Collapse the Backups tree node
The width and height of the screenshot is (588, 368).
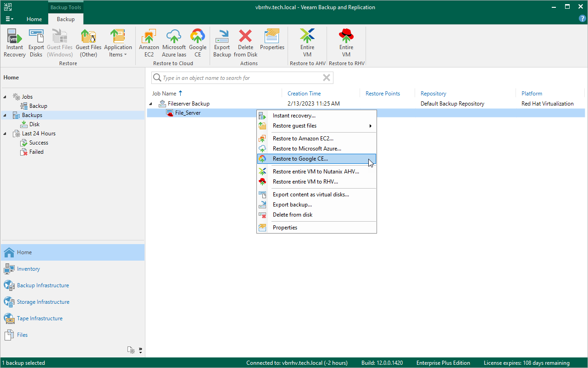coord(6,115)
